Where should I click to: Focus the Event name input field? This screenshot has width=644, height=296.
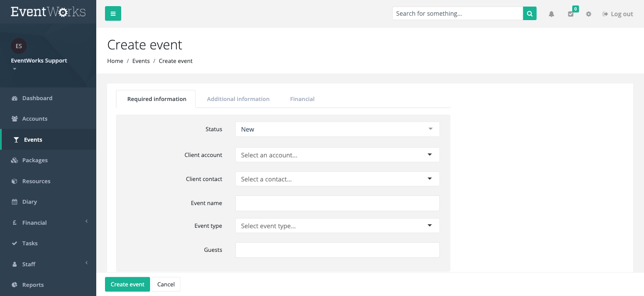337,203
